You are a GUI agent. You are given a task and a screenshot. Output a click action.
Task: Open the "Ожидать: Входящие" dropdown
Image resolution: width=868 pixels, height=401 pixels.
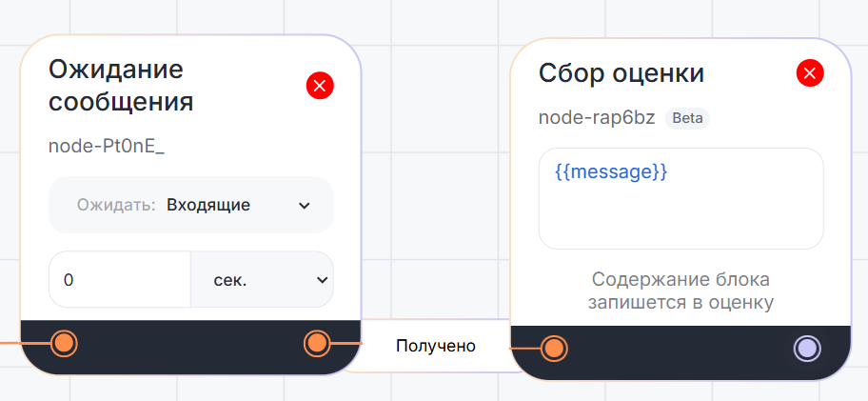coord(190,205)
